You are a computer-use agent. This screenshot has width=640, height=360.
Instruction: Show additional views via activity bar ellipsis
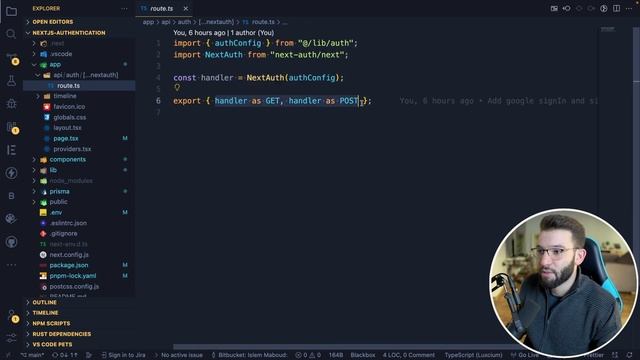(x=11, y=265)
